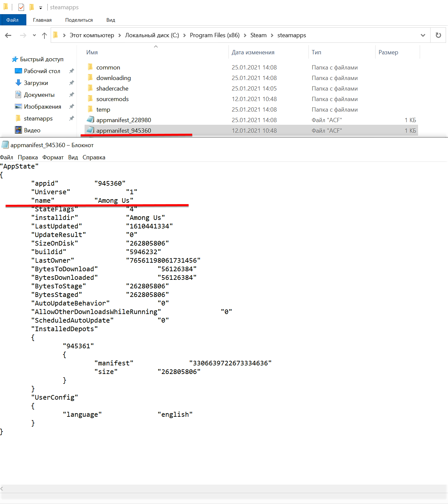Open Рабочий стол in sidebar
This screenshot has width=448, height=504.
[42, 71]
